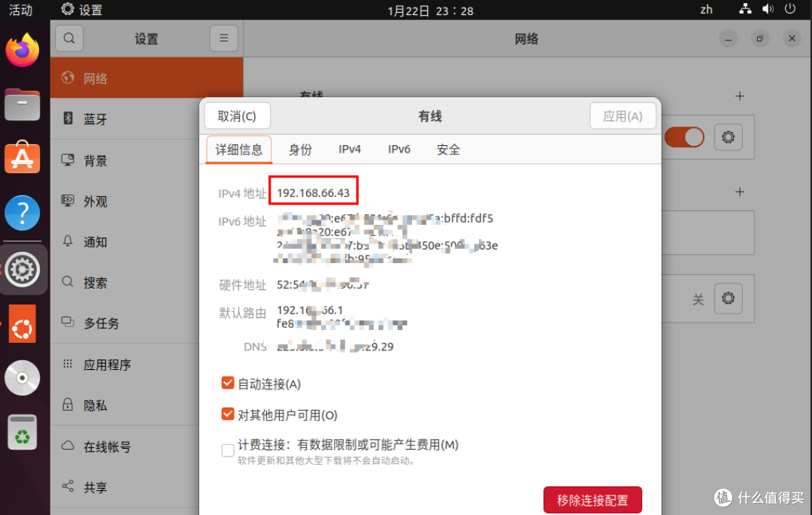812x515 pixels.
Task: Click the search icon in Settings header
Action: pos(69,38)
